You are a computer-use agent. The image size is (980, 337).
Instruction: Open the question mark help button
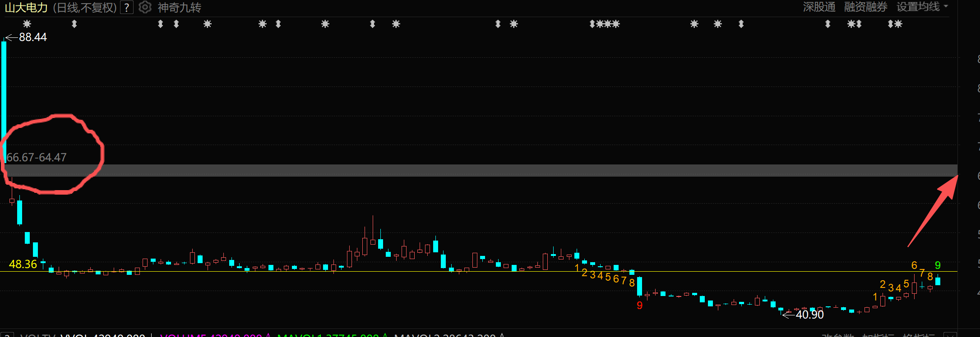[x=127, y=8]
